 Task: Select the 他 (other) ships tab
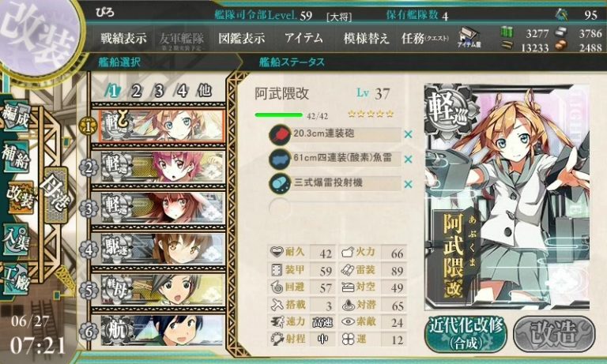click(x=204, y=92)
